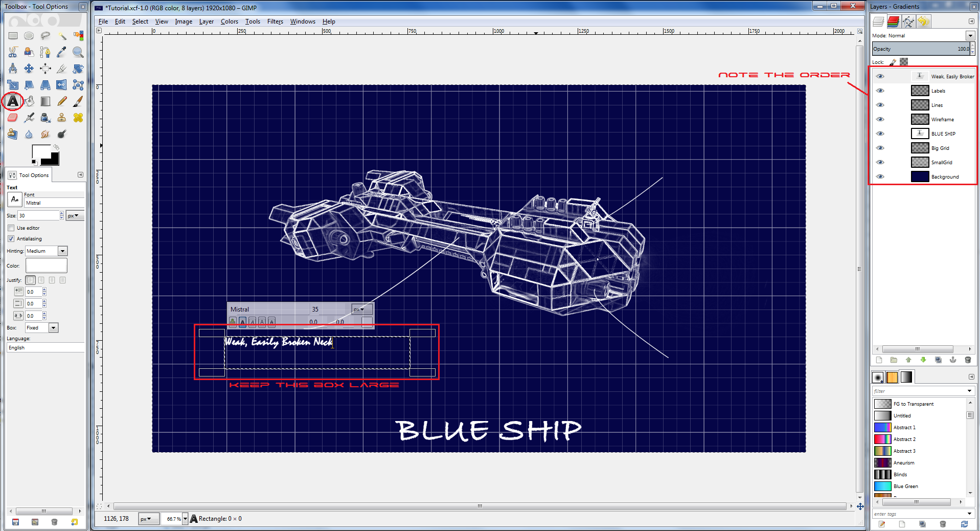Open the Box type dropdown

tap(53, 328)
